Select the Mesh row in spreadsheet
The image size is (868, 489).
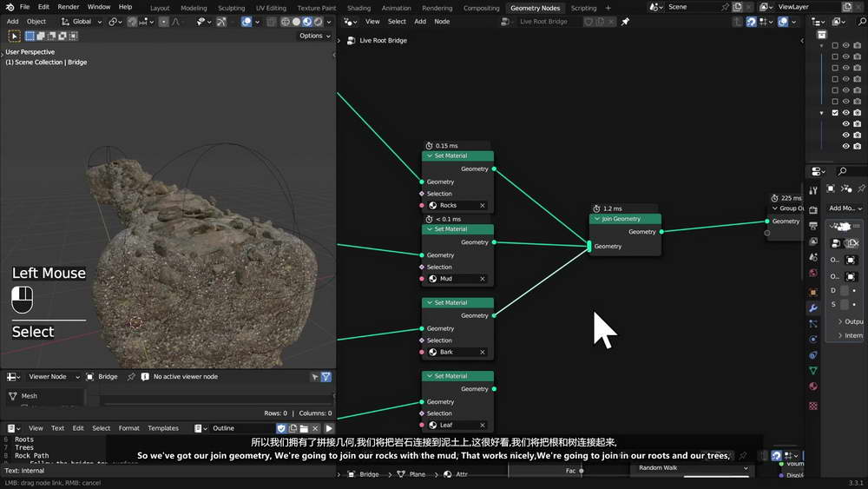coord(44,396)
